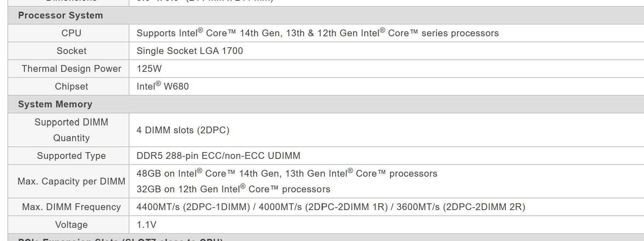The height and width of the screenshot is (241, 644).
Task: Click the 1.1V voltage value
Action: 146,225
